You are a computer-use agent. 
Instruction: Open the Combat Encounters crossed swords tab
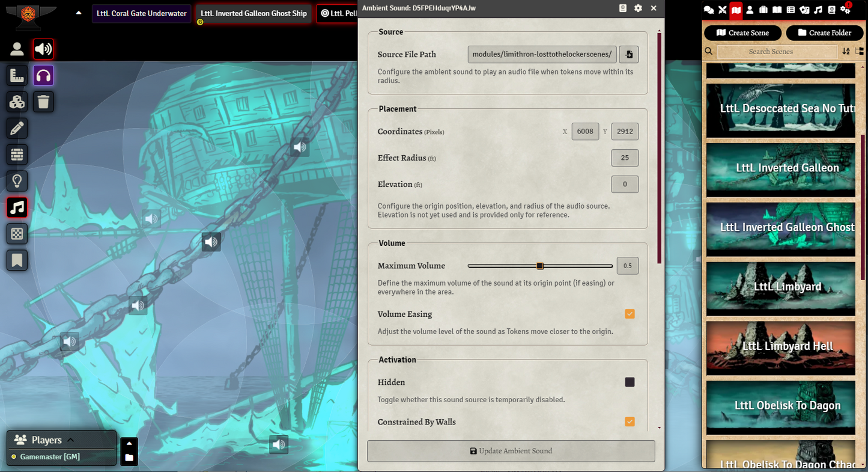coord(722,10)
